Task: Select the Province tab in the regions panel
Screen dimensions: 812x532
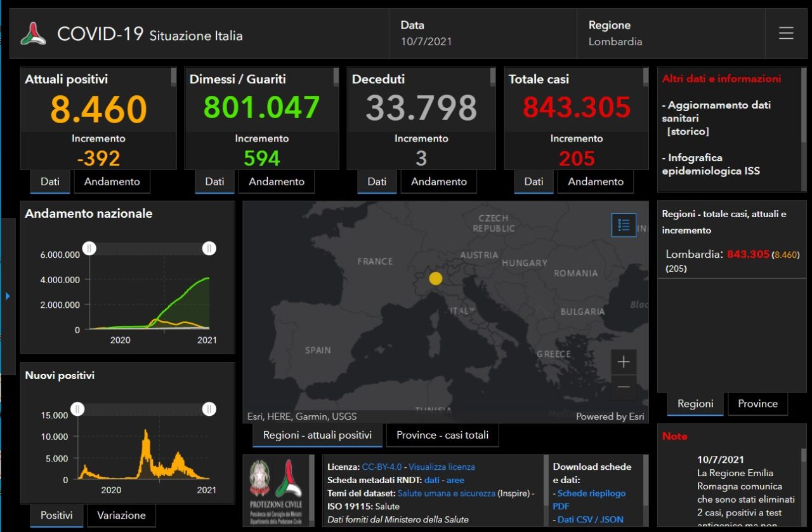Action: (x=757, y=404)
